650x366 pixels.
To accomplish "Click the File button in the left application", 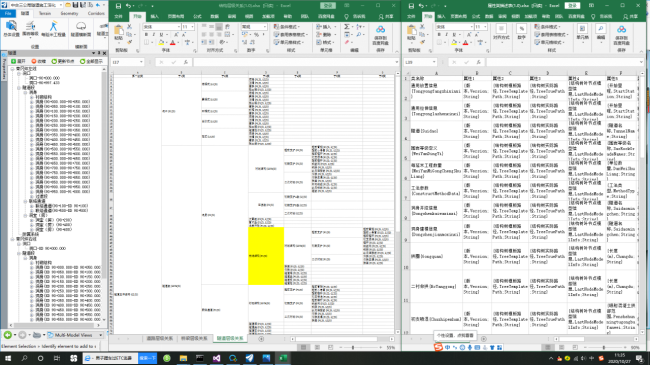I will click(x=8, y=13).
